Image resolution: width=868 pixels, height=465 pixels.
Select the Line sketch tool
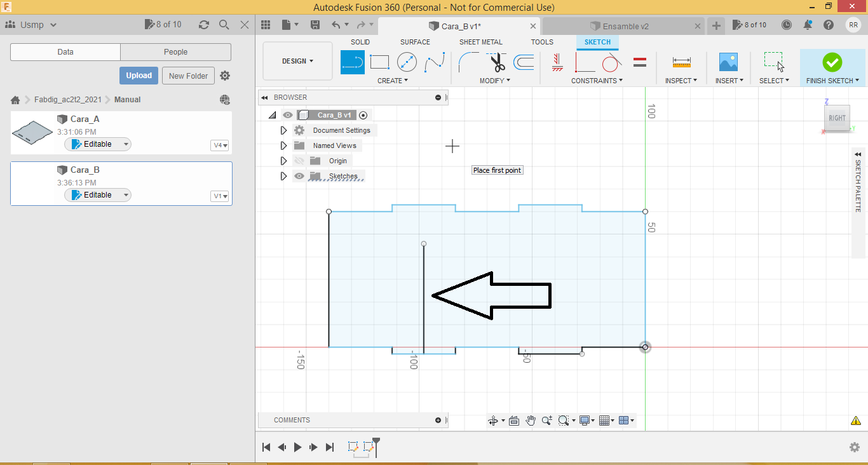click(353, 62)
